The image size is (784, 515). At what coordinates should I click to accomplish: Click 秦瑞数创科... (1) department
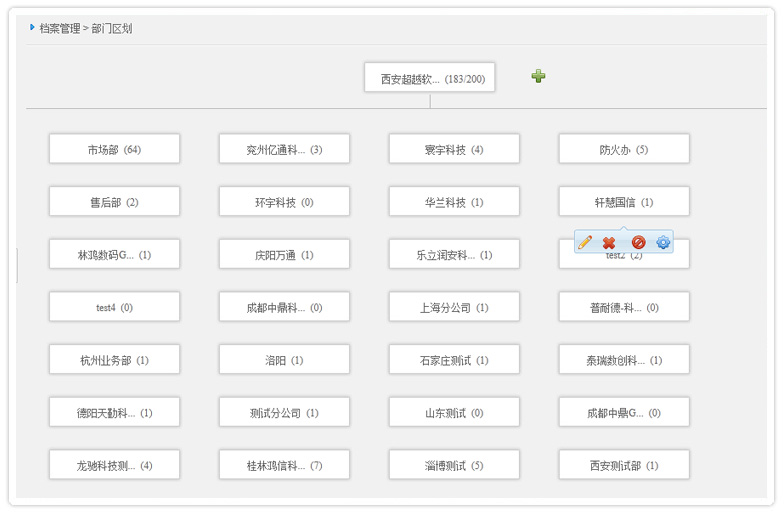[x=624, y=360]
